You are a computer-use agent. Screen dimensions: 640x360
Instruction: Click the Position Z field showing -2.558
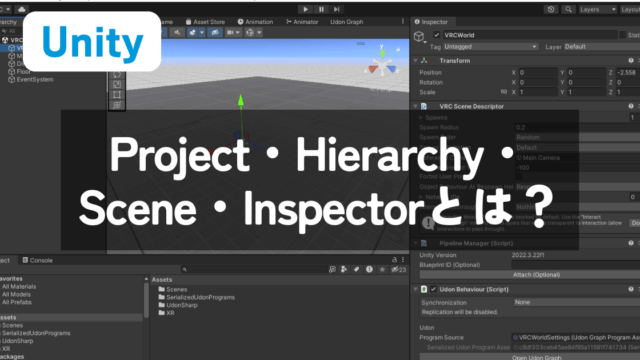click(x=628, y=73)
